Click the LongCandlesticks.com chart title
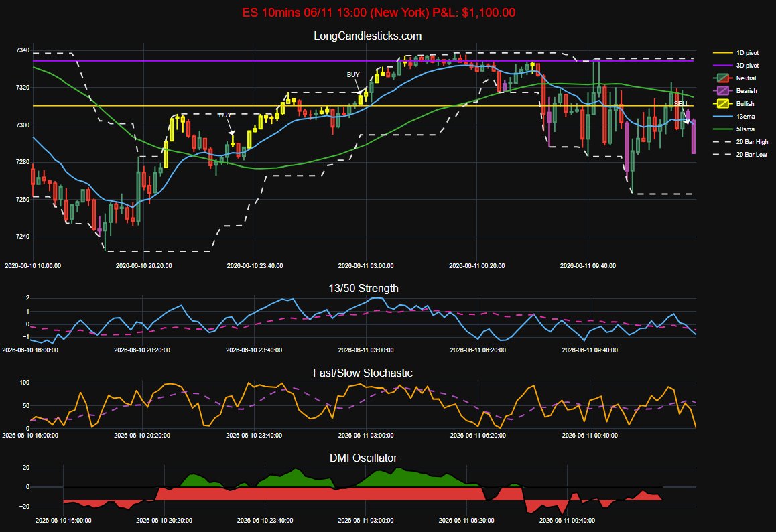Image resolution: width=776 pixels, height=532 pixels. (368, 36)
